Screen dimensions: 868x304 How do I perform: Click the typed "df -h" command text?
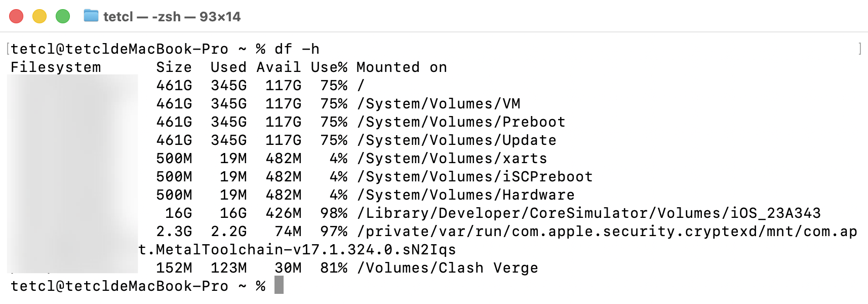(x=297, y=49)
